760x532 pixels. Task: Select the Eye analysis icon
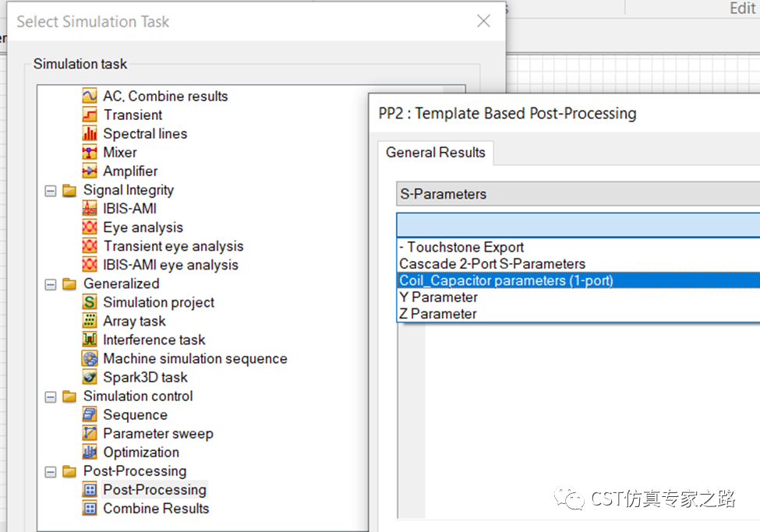[x=90, y=227]
